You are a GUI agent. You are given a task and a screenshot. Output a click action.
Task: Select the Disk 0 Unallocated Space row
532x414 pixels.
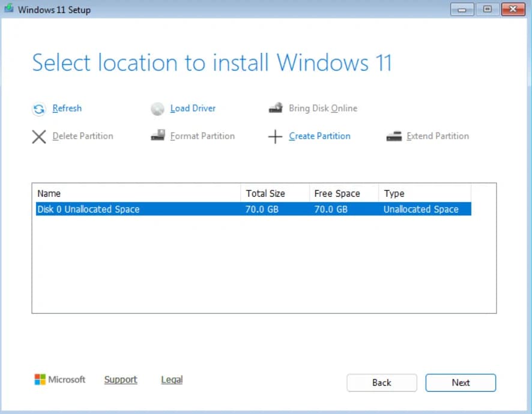pyautogui.click(x=253, y=209)
